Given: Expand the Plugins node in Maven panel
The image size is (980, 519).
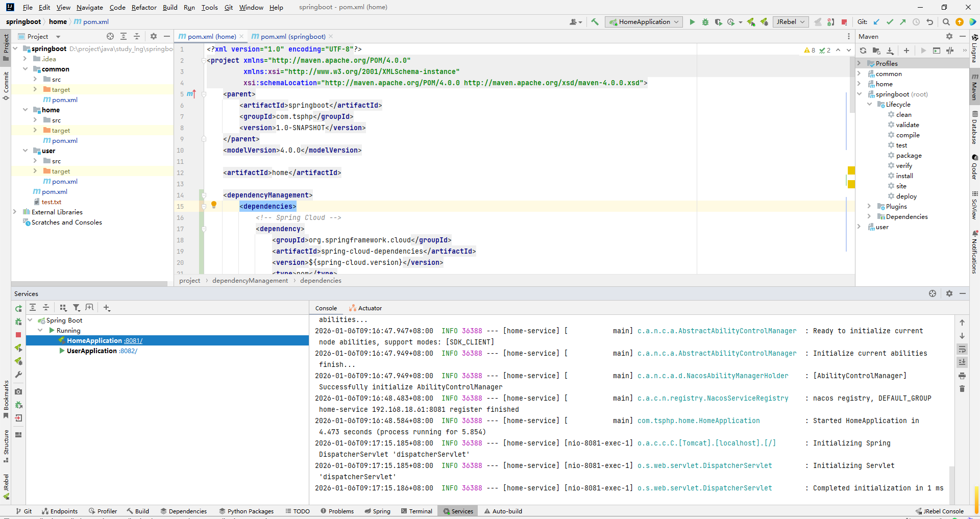Looking at the screenshot, I should click(x=869, y=206).
